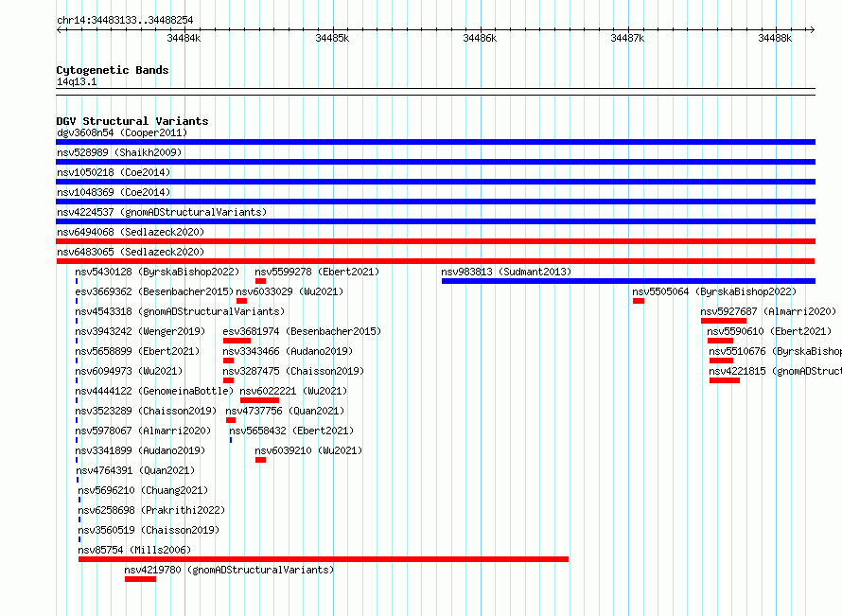Open the nsv1050218 (Coe2014) variant label
Screen dimensions: 842x616
114,172
